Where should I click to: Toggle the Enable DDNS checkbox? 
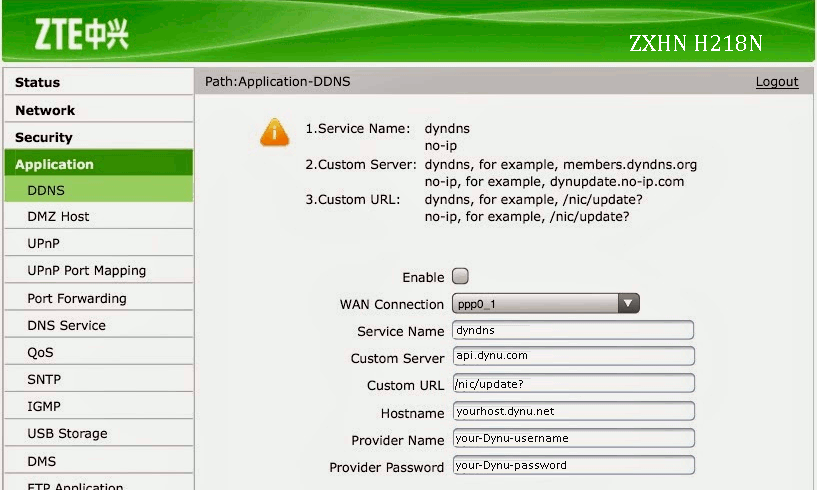[x=460, y=276]
